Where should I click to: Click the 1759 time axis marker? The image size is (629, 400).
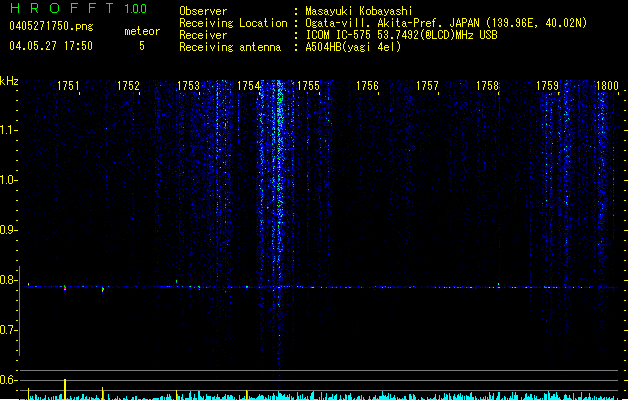click(547, 86)
